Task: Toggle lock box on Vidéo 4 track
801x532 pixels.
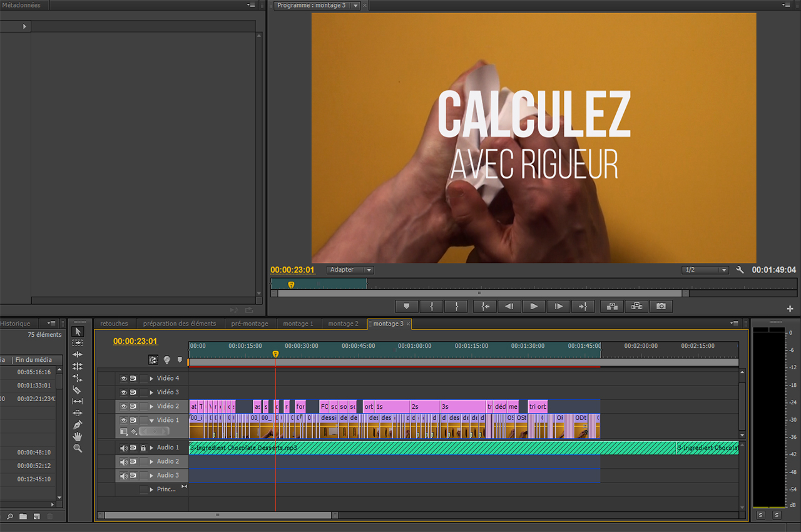Action: (143, 379)
